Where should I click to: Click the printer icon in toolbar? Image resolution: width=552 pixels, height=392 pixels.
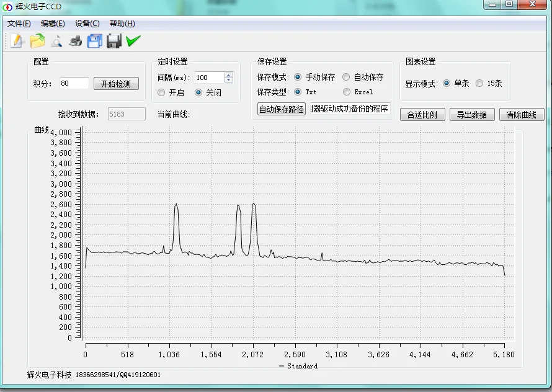pos(75,41)
